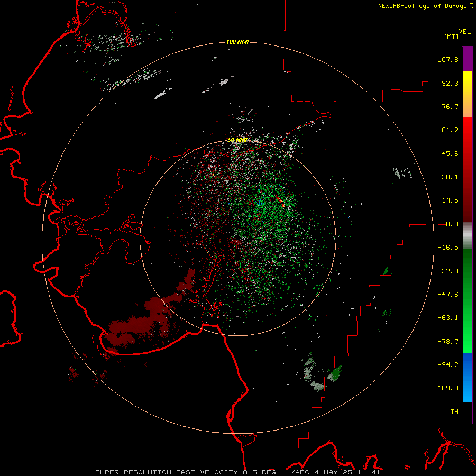
Task: Click the VEL legend title
Action: 464,32
